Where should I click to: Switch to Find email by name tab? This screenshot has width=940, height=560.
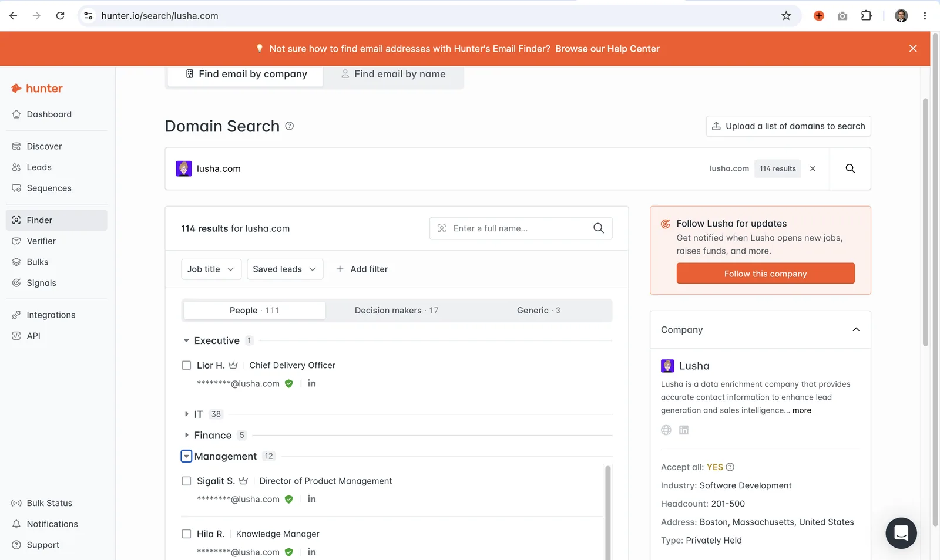tap(393, 75)
